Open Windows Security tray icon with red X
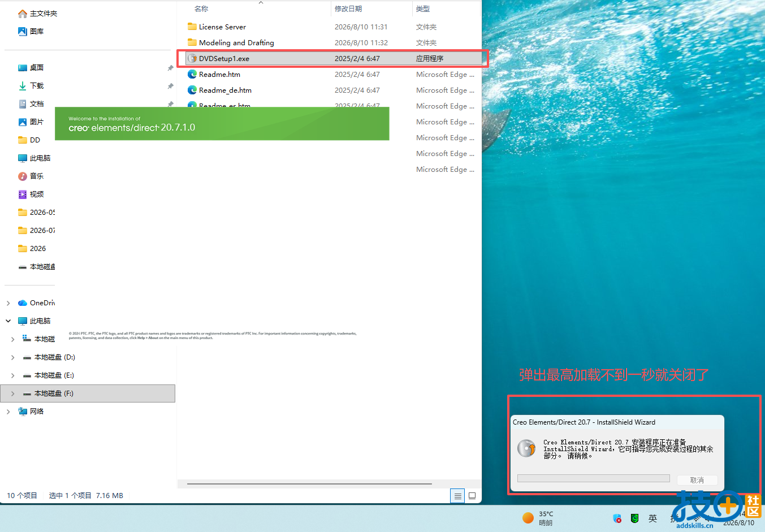Viewport: 765px width, 532px height. pos(617,518)
